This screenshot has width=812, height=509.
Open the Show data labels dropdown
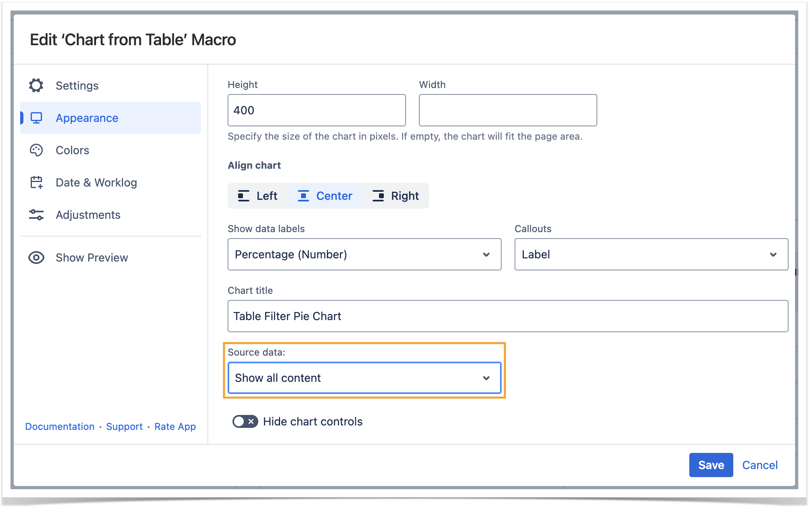[364, 254]
